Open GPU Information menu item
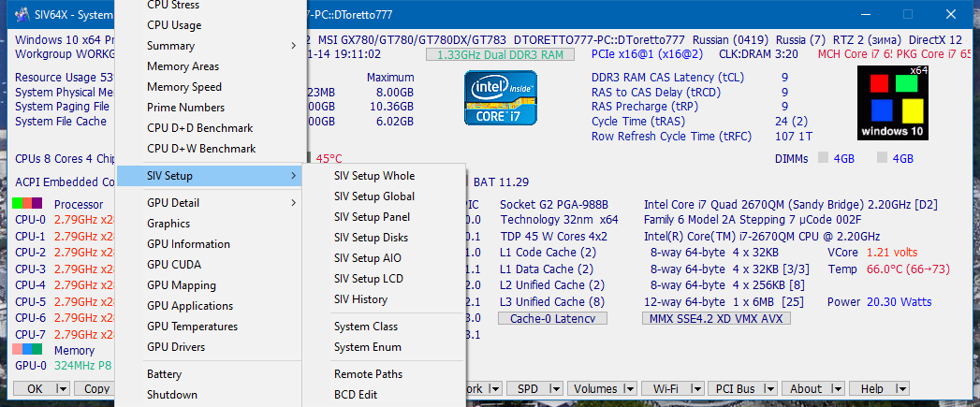The height and width of the screenshot is (407, 980). [x=211, y=244]
